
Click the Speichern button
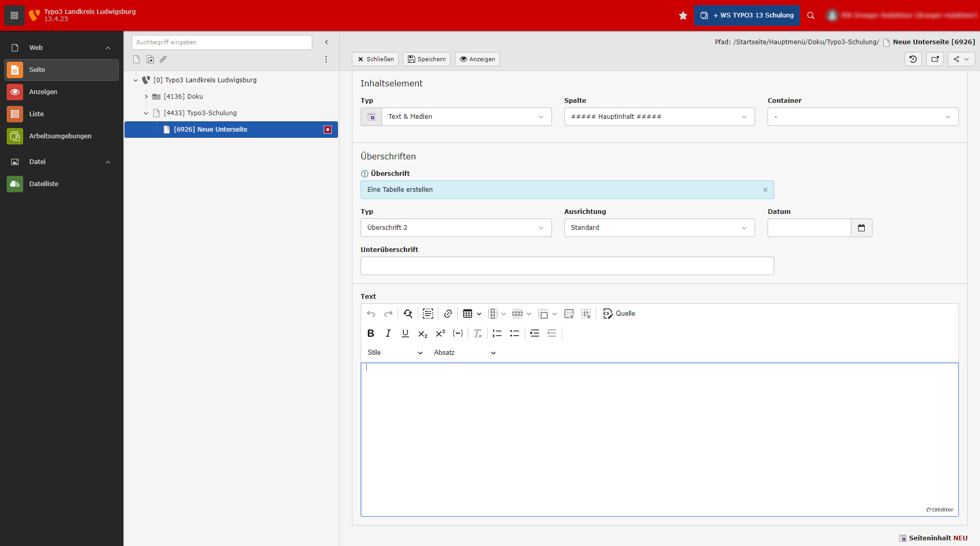coord(426,59)
